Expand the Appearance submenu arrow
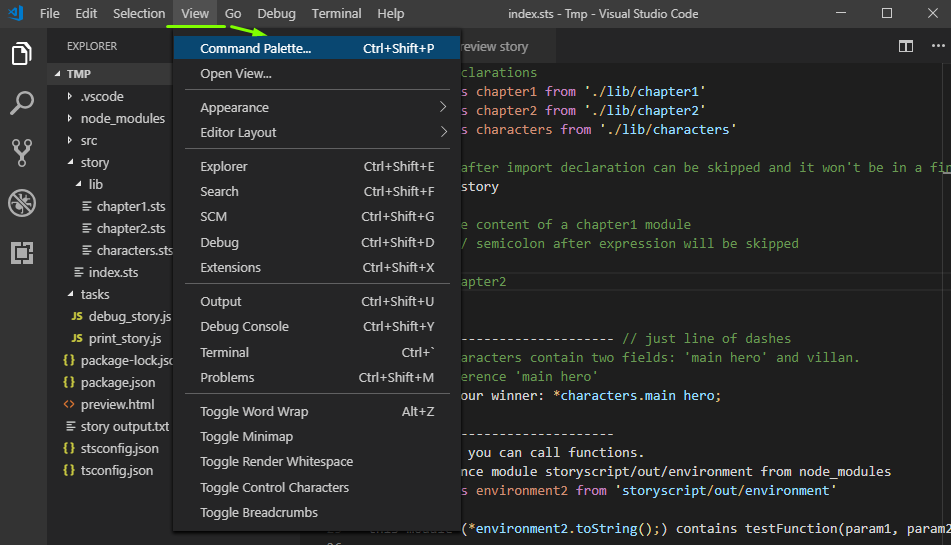Image resolution: width=951 pixels, height=545 pixels. 443,107
